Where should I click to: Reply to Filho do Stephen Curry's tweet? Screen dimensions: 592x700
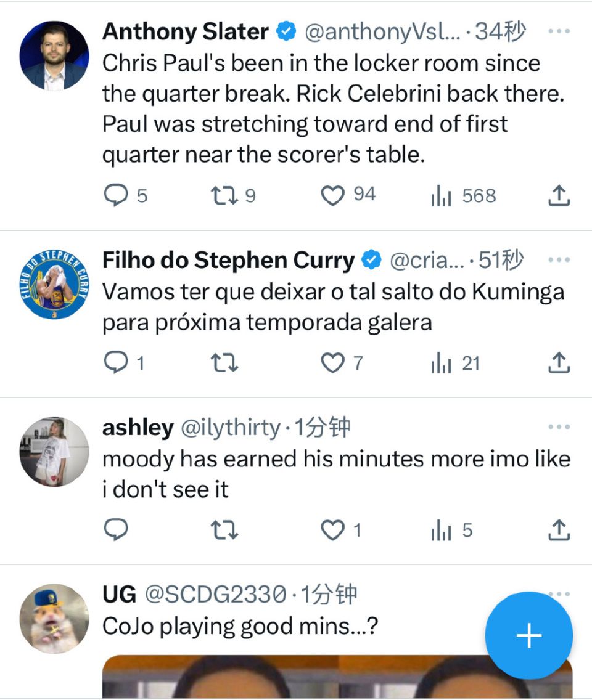click(x=116, y=362)
